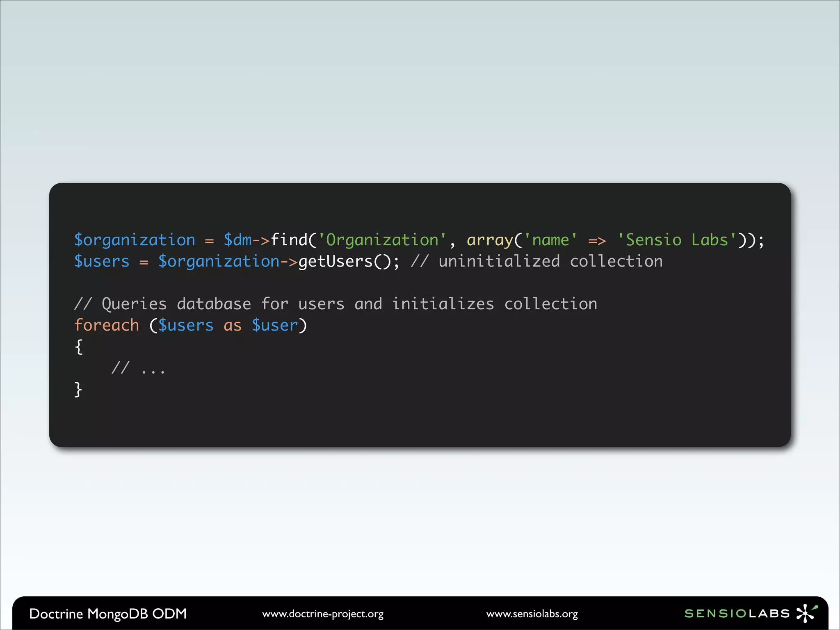Screen dimensions: 840x630
Task: Open the www.sensiolabs.org link
Action: pyautogui.click(x=532, y=614)
